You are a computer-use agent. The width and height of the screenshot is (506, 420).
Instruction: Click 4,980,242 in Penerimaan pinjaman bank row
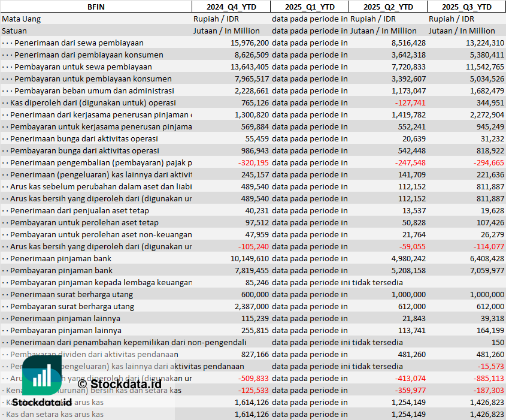[x=408, y=259]
